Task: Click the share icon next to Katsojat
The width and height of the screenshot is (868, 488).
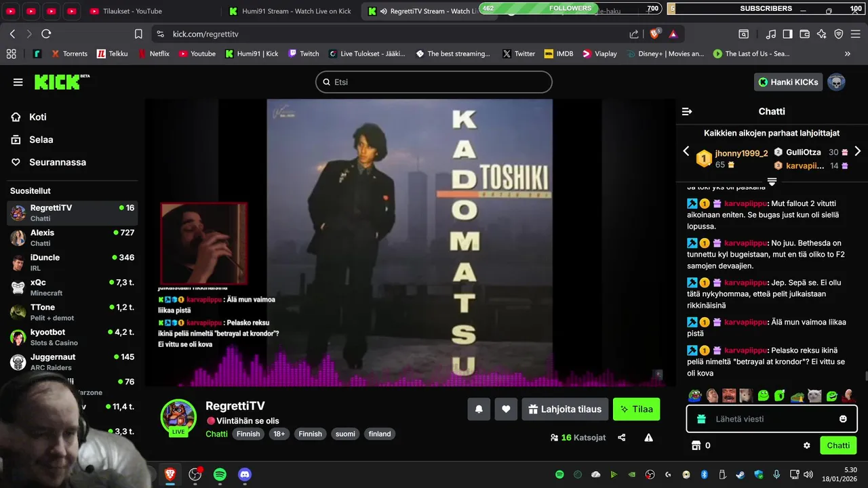Action: coord(622,438)
